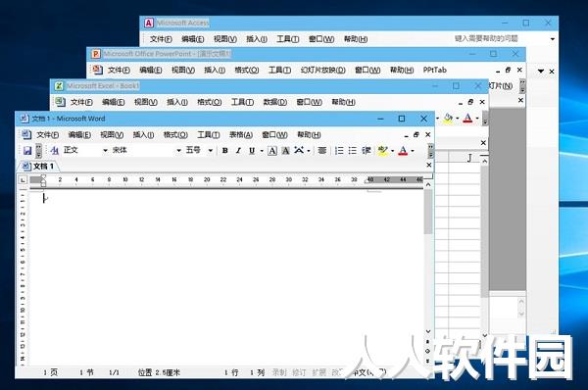
Task: Click 扩展 indicator in Word status bar
Action: click(x=319, y=372)
